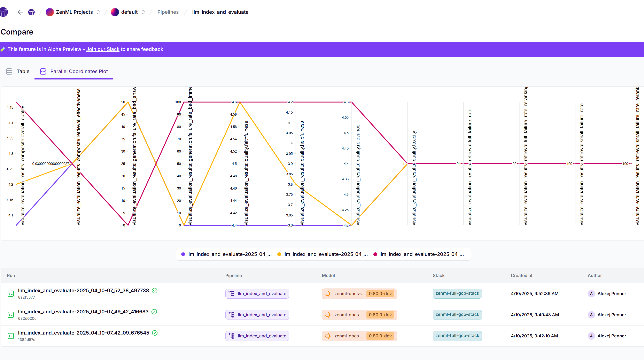
Task: Toggle the yellow run series in legend
Action: (323, 254)
